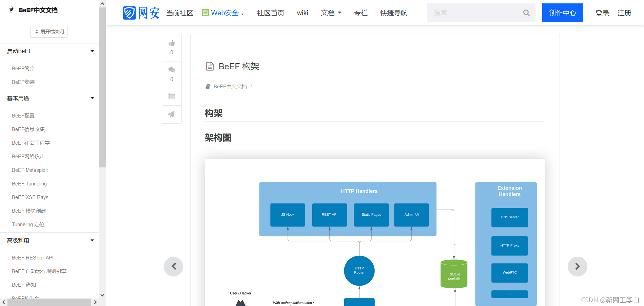The width and height of the screenshot is (644, 306).
Task: Click the BeEF中文文档 breadcrumb link
Action: (x=230, y=87)
